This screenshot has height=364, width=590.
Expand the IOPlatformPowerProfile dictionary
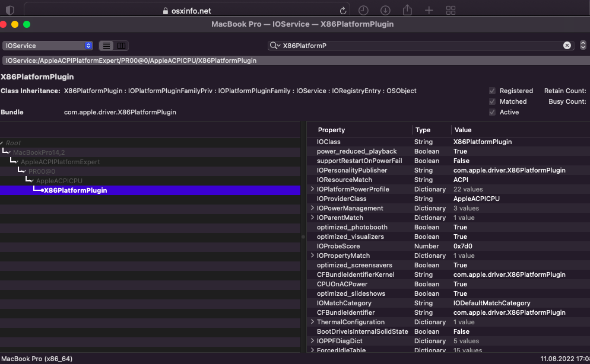pyautogui.click(x=313, y=189)
